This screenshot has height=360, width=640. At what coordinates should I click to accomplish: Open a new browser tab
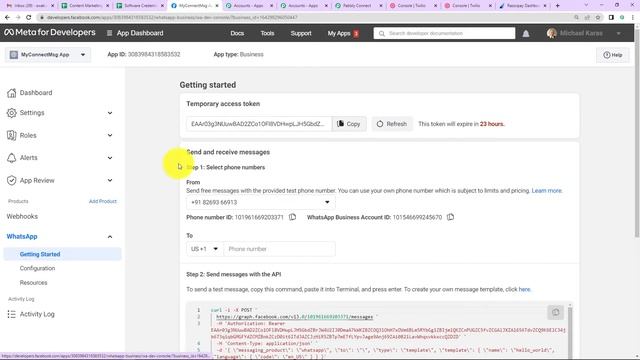(558, 6)
